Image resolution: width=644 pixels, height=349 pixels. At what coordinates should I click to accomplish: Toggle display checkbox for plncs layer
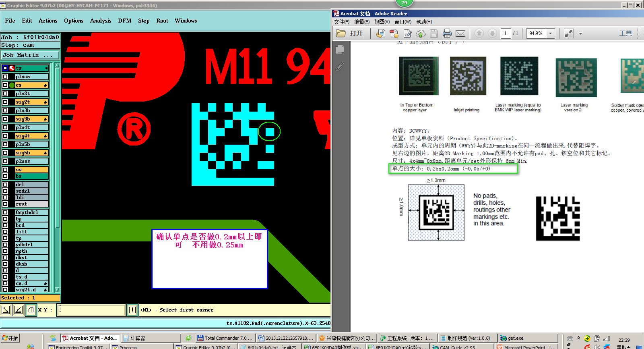[5, 77]
